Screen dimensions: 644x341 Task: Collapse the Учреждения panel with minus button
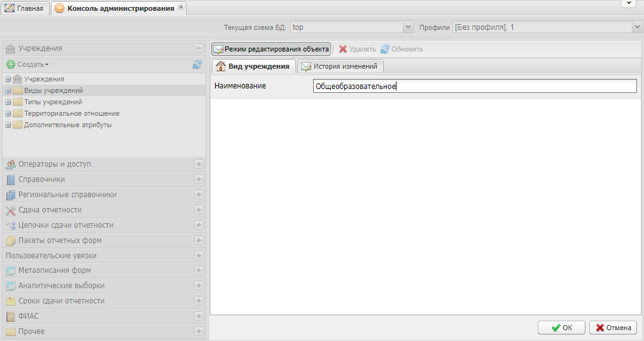(x=199, y=48)
